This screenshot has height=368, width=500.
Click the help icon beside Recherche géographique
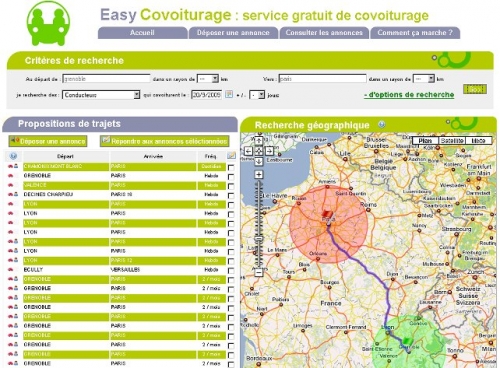click(382, 125)
